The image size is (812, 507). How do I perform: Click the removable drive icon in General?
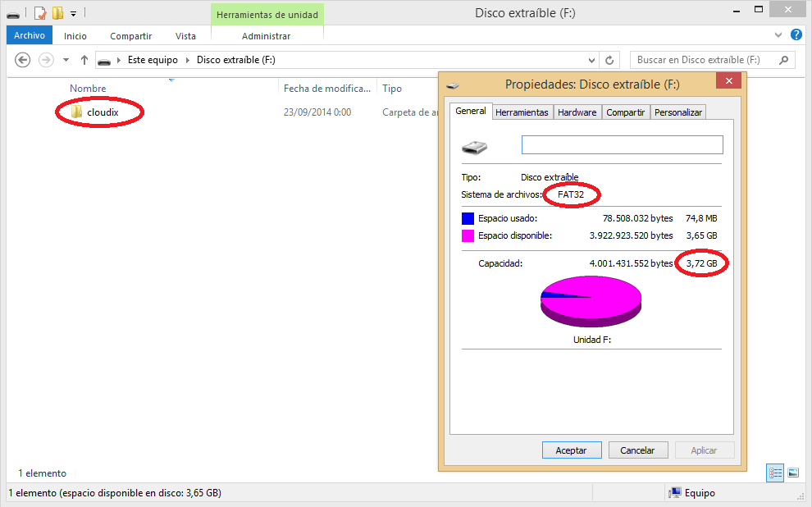(474, 148)
